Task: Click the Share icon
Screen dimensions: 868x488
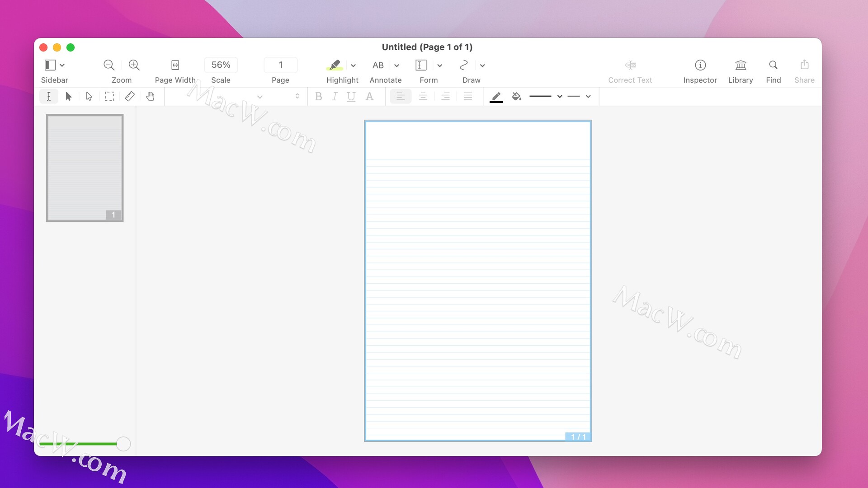Action: [805, 65]
